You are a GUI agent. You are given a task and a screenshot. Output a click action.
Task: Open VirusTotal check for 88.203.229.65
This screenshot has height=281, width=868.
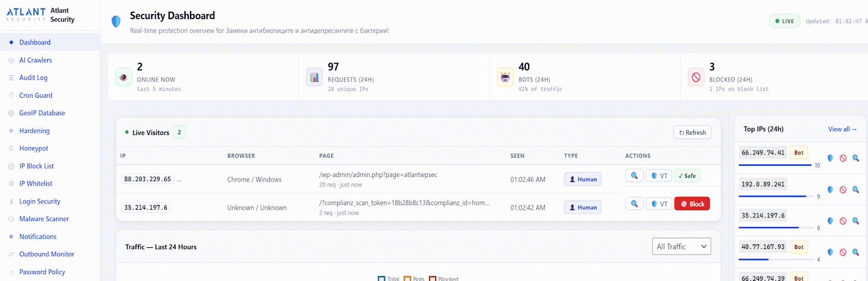point(659,176)
